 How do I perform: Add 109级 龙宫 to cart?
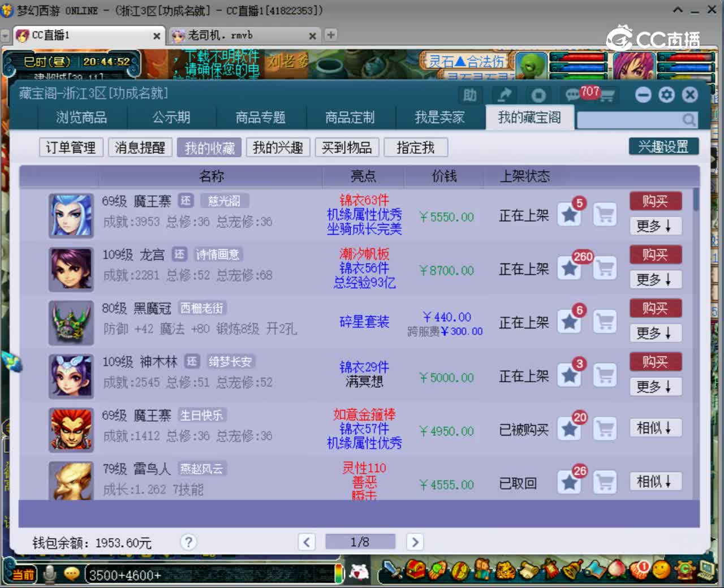point(605,268)
